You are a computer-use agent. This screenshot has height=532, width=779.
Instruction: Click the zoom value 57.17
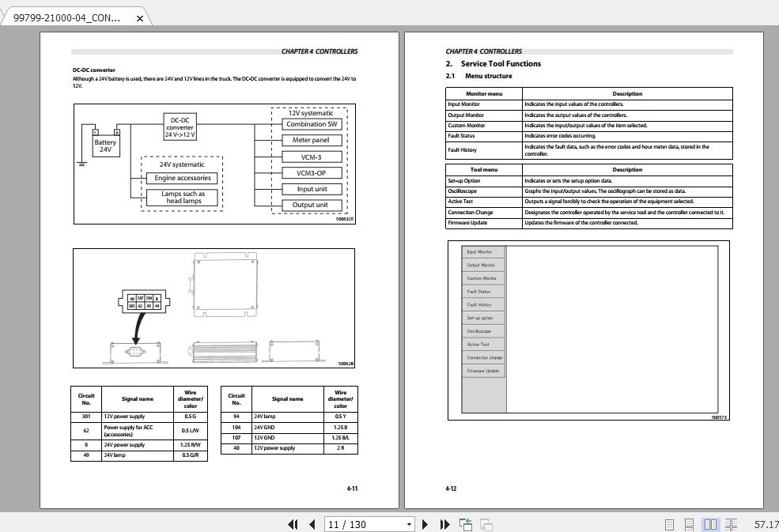coord(766,525)
